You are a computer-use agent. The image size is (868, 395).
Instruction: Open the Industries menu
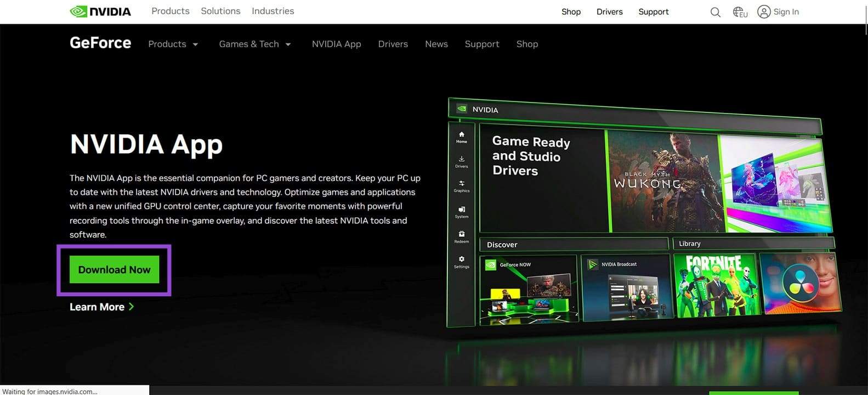click(273, 11)
